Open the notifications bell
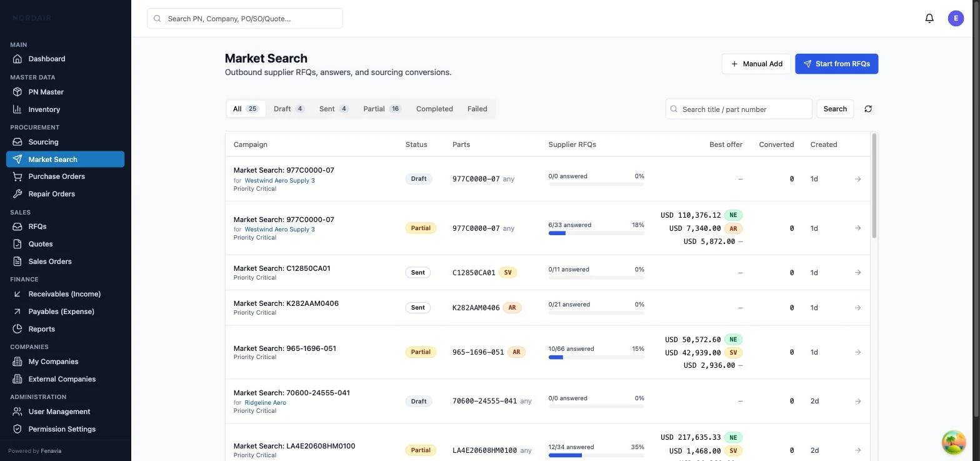Image resolution: width=980 pixels, height=461 pixels. [x=929, y=18]
